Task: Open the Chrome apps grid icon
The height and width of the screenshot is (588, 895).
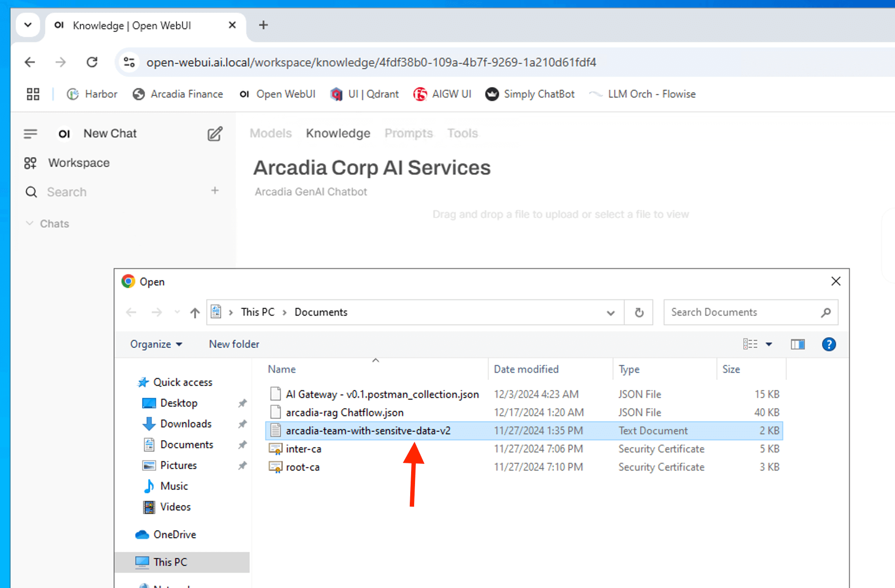Action: pyautogui.click(x=33, y=94)
